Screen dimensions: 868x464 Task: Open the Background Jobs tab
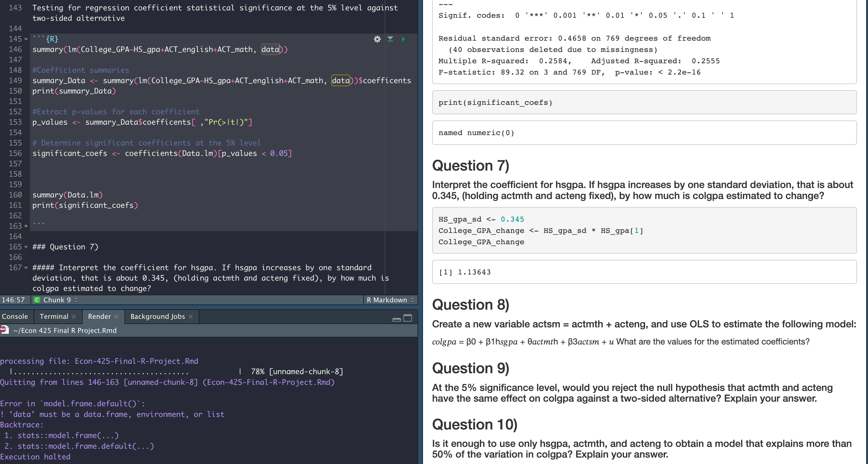click(157, 317)
